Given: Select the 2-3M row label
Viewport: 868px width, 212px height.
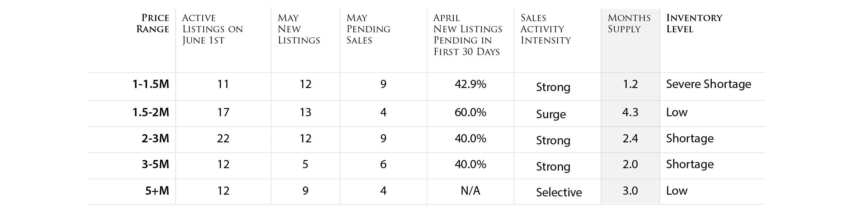Looking at the screenshot, I should coord(155,138).
